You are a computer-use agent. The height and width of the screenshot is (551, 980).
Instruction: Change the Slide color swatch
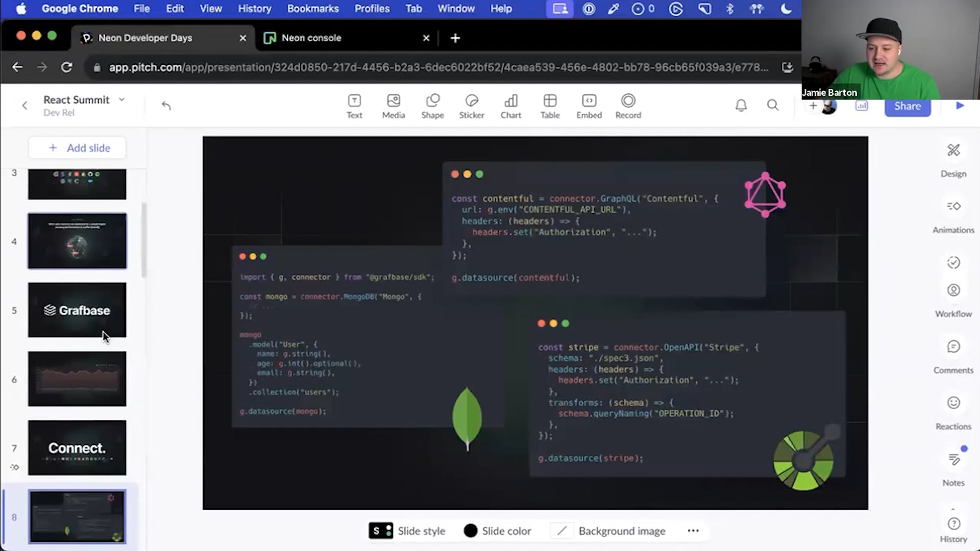(x=470, y=531)
